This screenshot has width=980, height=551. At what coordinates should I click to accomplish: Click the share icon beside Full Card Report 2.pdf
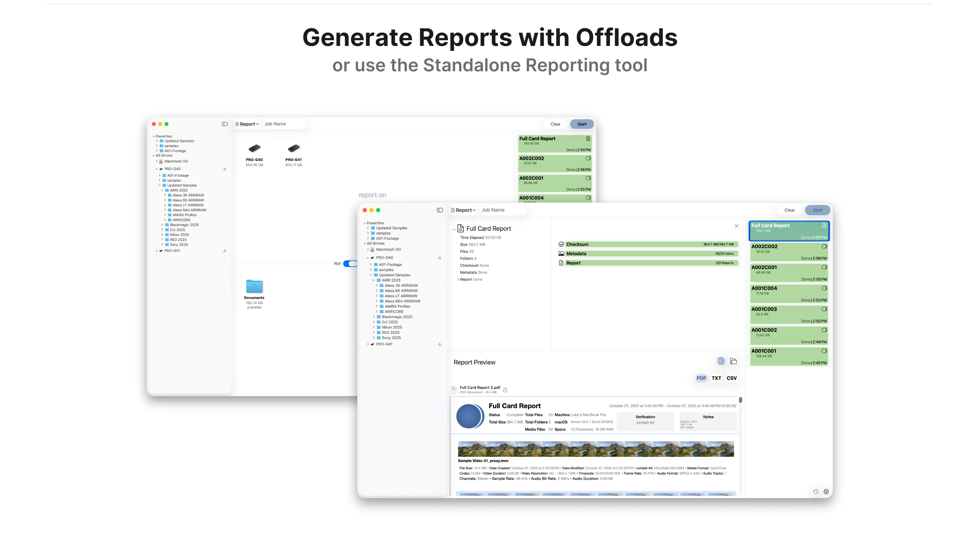coord(505,390)
